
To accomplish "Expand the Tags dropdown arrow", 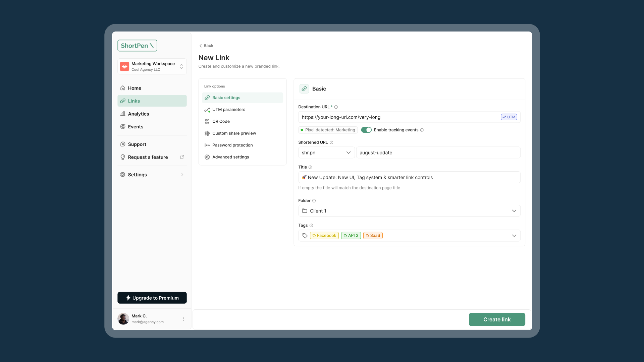I will click(x=514, y=236).
